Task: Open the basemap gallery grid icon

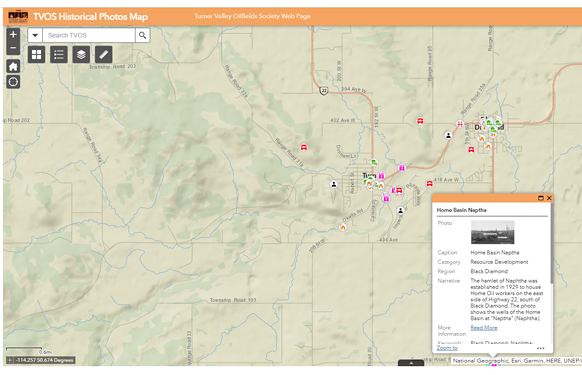Action: point(36,55)
